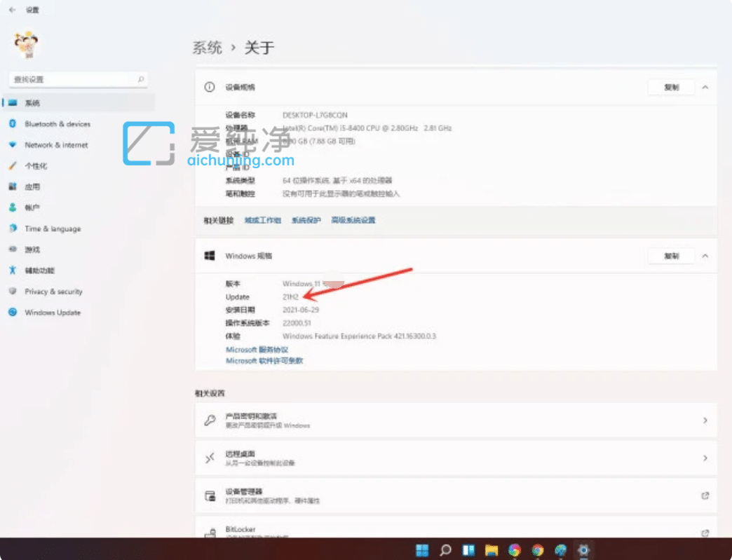This screenshot has height=560, width=732.
Task: Select the install date 2021-06-29
Action: pyautogui.click(x=301, y=310)
